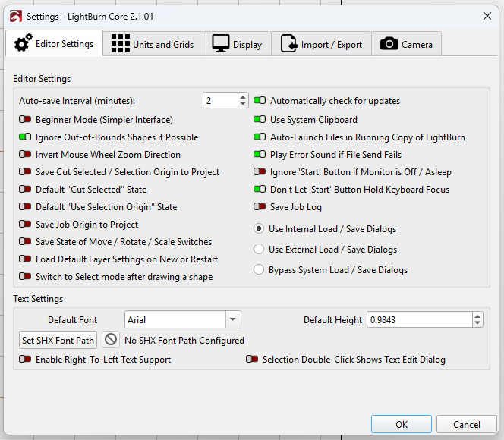Click the file arrow icon on Import / Export tab

(x=288, y=43)
